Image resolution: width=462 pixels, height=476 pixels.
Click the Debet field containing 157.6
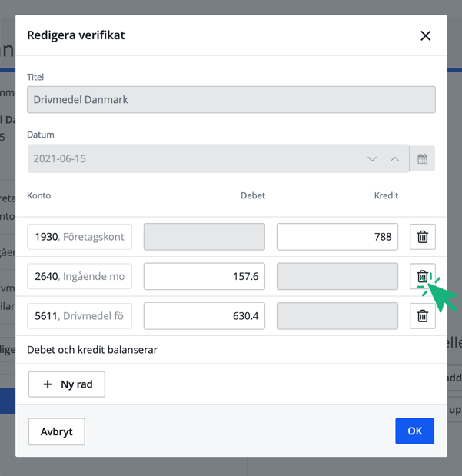[204, 276]
